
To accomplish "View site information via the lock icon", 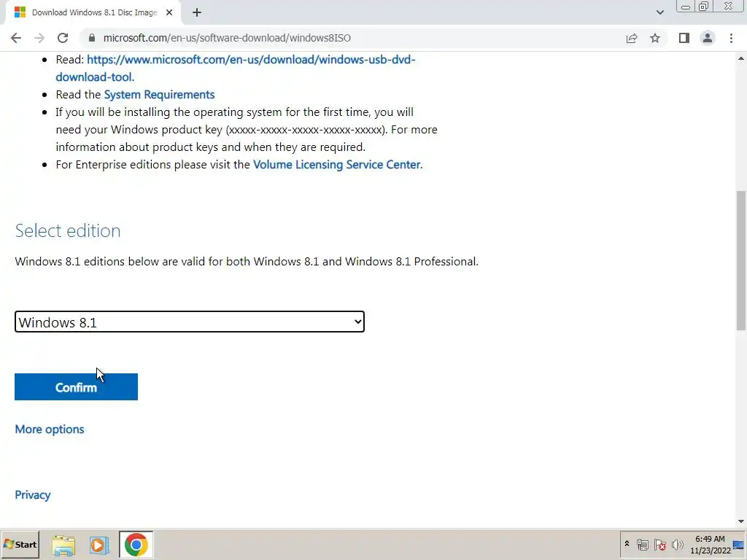I will tap(92, 38).
